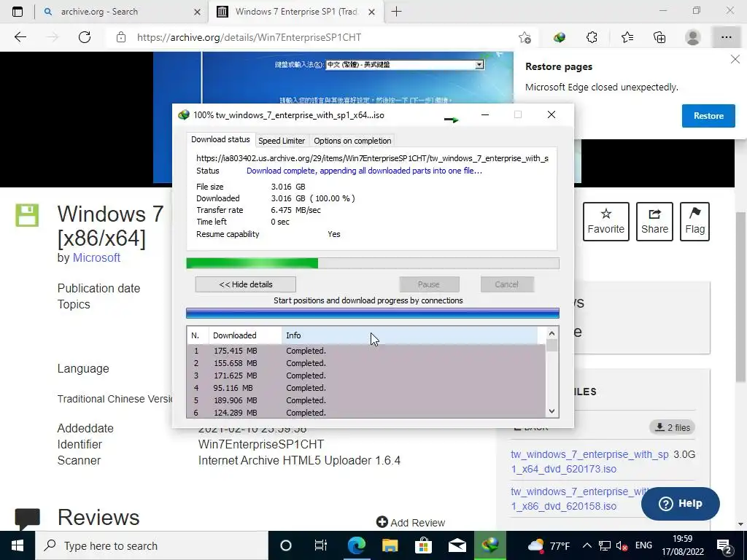Open the Edge tab actions menu icon
The width and height of the screenshot is (747, 560).
18,12
